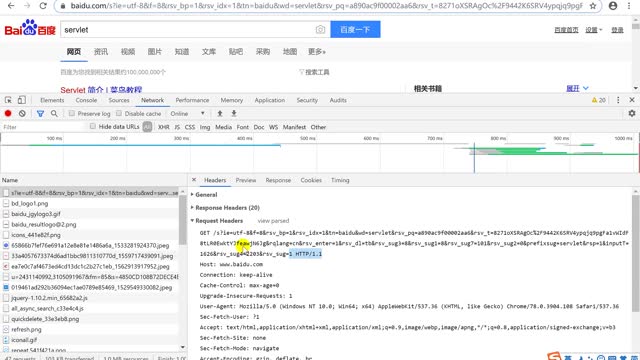The image size is (640, 360).
Task: Switch to the Response tab of the request
Action: (278, 180)
